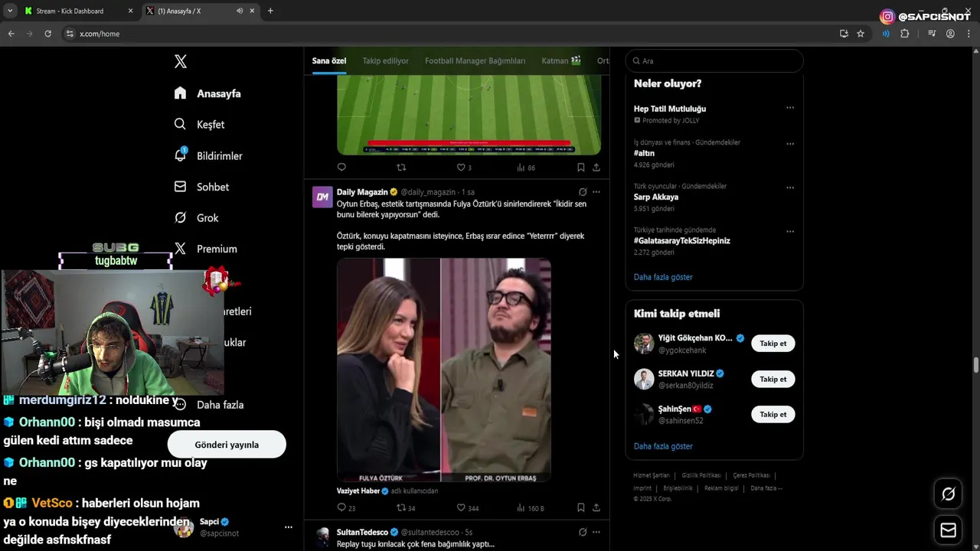
Task: Open Anasayfa home in sidebar
Action: (x=207, y=93)
